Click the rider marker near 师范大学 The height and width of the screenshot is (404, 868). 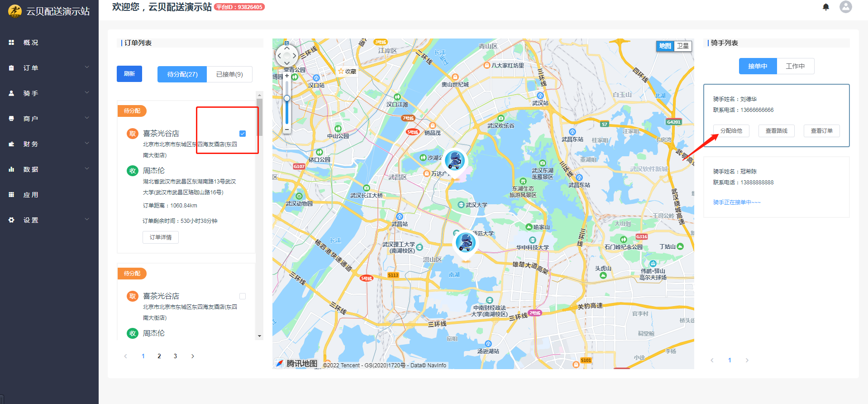(x=466, y=244)
